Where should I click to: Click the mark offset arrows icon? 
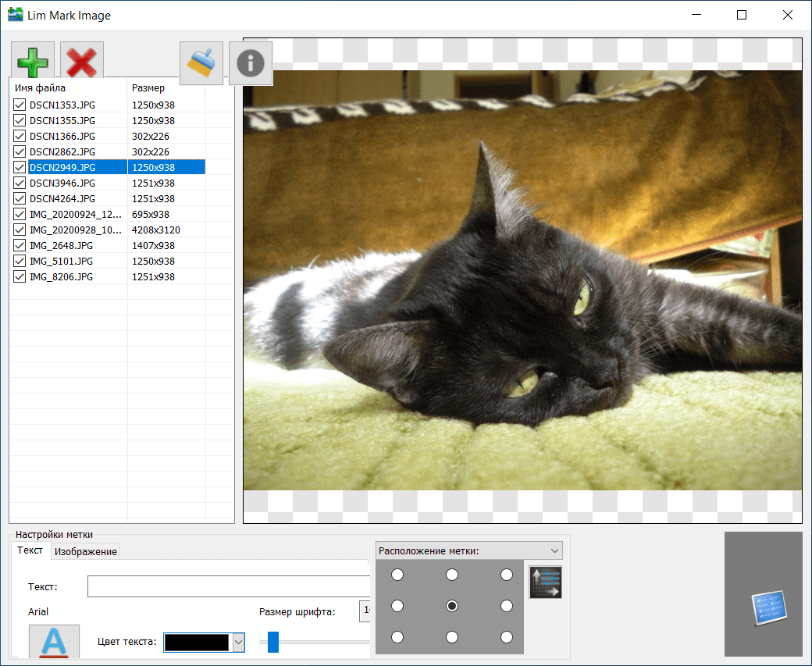546,582
